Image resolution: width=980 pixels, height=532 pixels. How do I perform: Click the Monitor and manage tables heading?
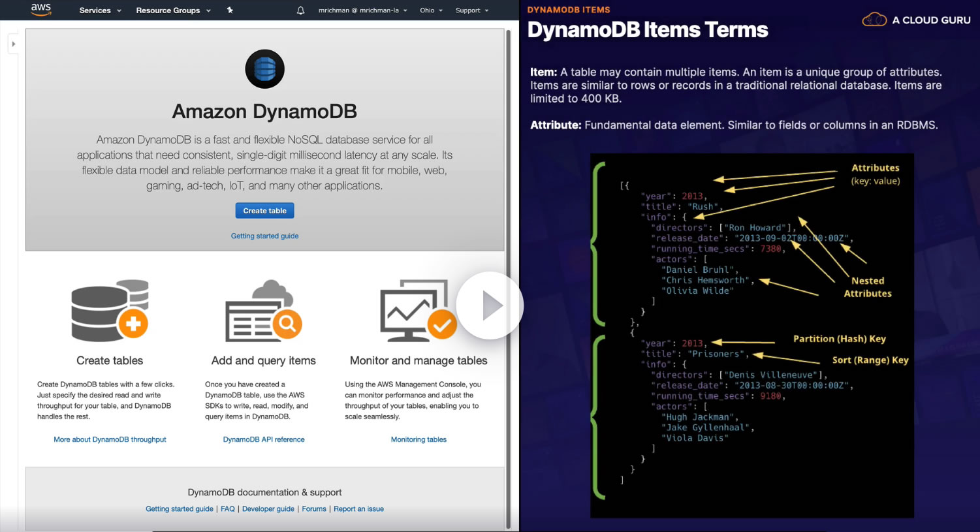click(419, 360)
